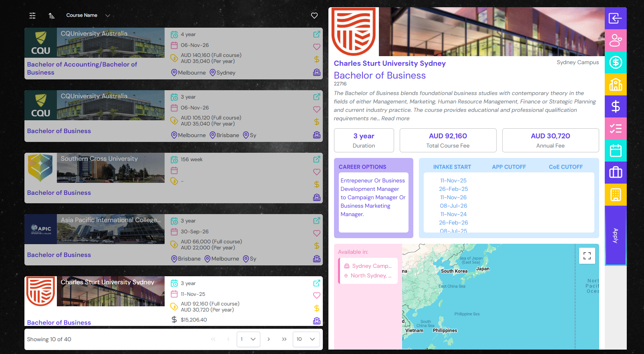Image resolution: width=644 pixels, height=354 pixels.
Task: Click Read more in course description
Action: [x=395, y=119]
